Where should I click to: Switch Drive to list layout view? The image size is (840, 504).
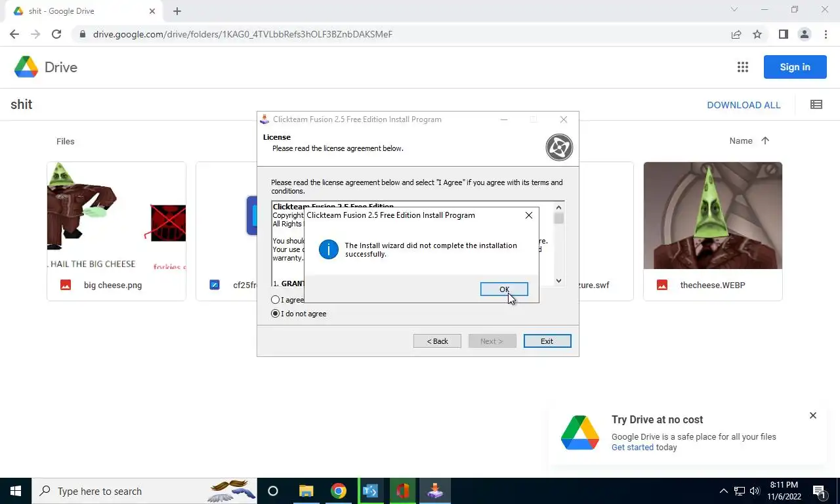pyautogui.click(x=816, y=104)
